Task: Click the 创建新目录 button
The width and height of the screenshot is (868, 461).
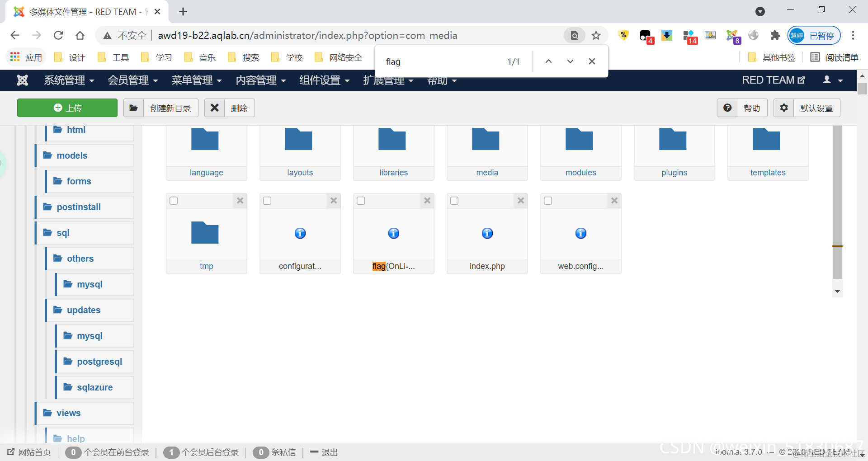Action: pos(161,108)
